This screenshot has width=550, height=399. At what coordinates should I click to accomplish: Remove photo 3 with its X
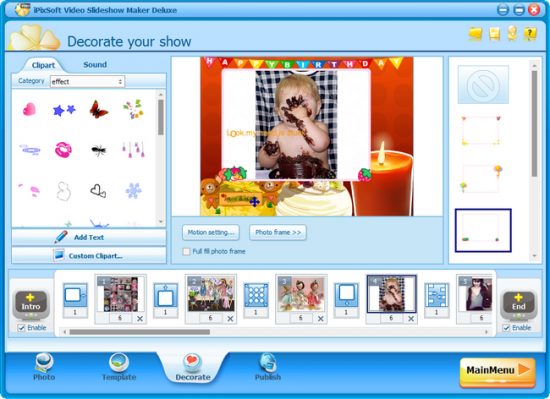click(321, 319)
